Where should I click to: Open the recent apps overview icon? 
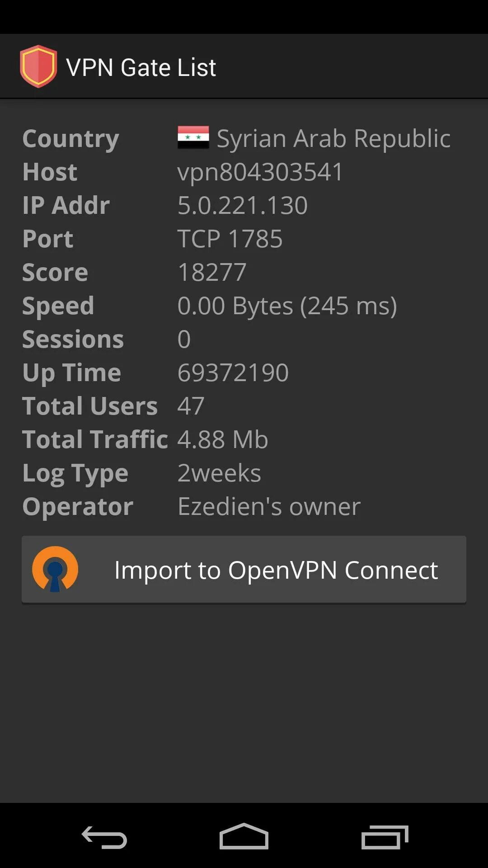385,837
